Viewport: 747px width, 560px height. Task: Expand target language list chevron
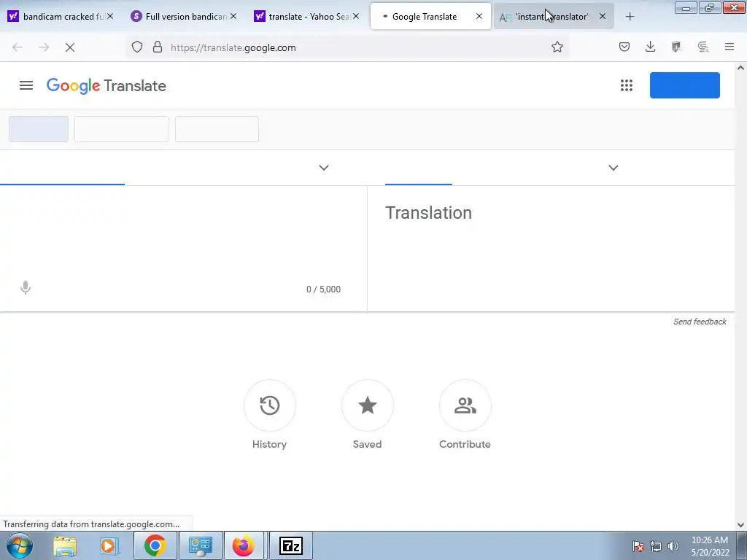(613, 168)
